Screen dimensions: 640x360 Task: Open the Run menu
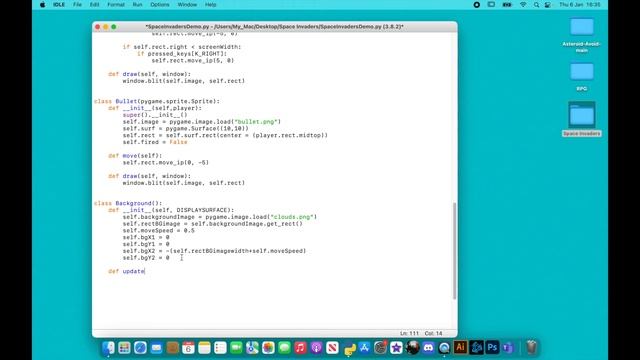tap(138, 5)
